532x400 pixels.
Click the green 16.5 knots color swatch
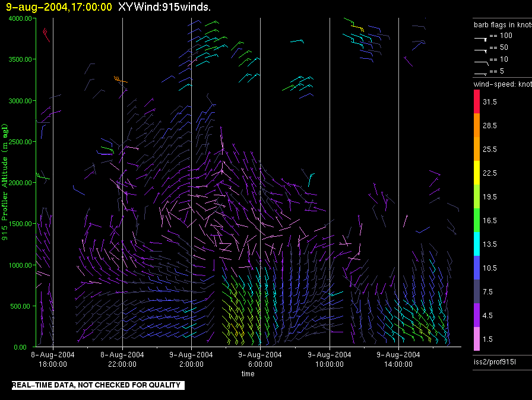pos(477,220)
